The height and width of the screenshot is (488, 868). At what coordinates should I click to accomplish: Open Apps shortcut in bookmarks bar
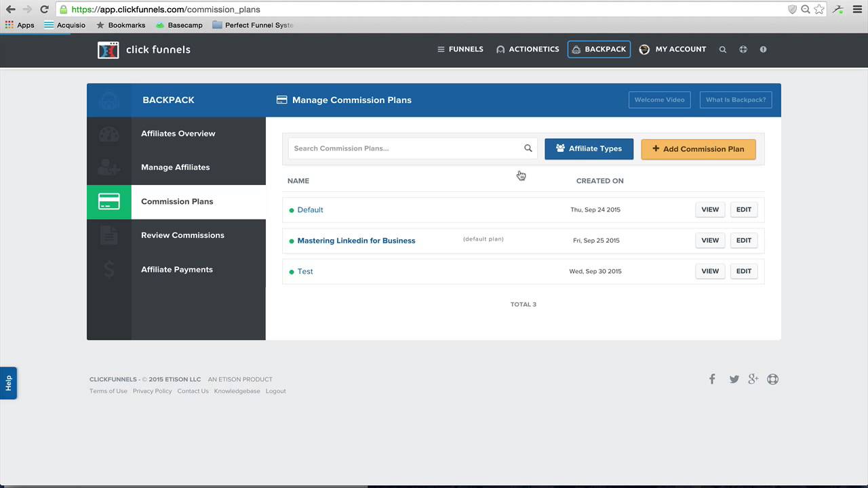pyautogui.click(x=20, y=25)
